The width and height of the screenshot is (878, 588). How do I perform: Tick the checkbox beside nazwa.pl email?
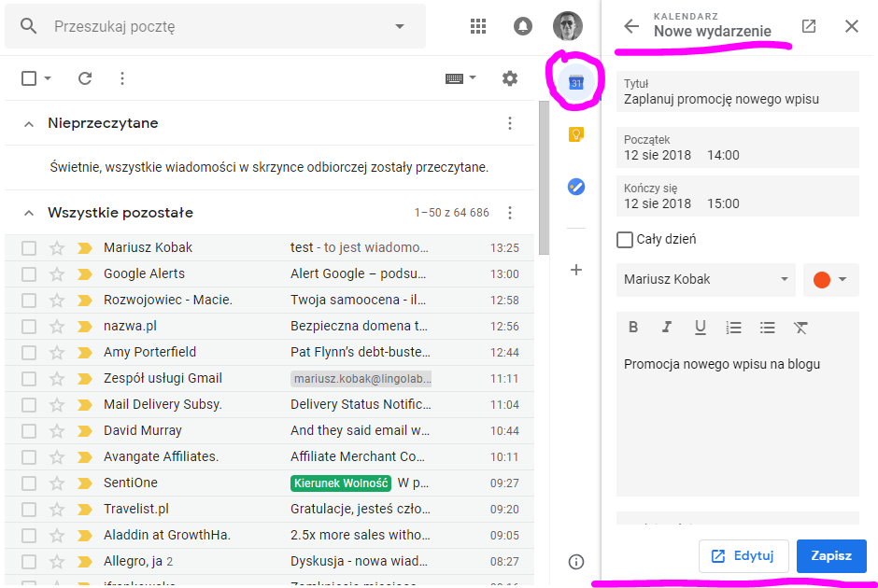tap(29, 326)
